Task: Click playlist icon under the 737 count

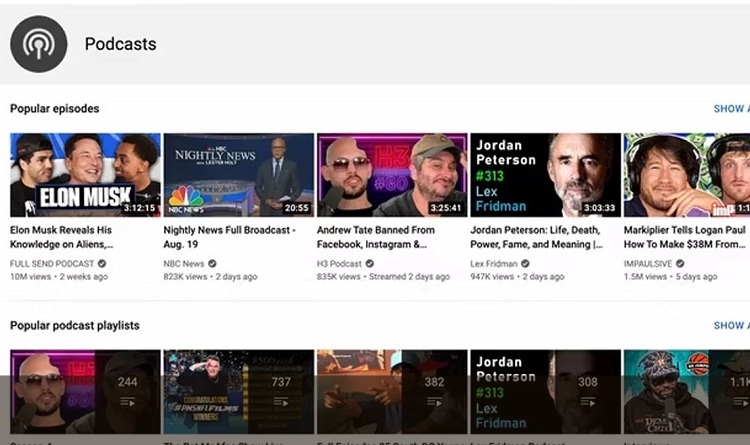Action: click(281, 402)
